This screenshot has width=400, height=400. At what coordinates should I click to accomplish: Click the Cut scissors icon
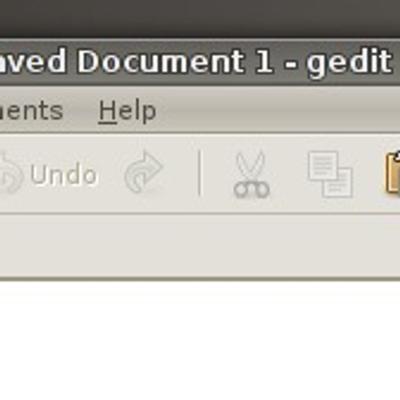pos(251,175)
